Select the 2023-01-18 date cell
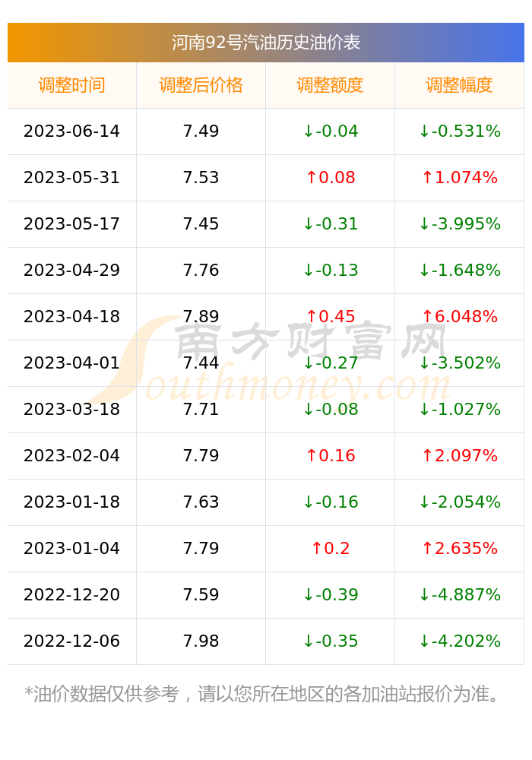Screen dimensions: 532x760 tap(71, 502)
